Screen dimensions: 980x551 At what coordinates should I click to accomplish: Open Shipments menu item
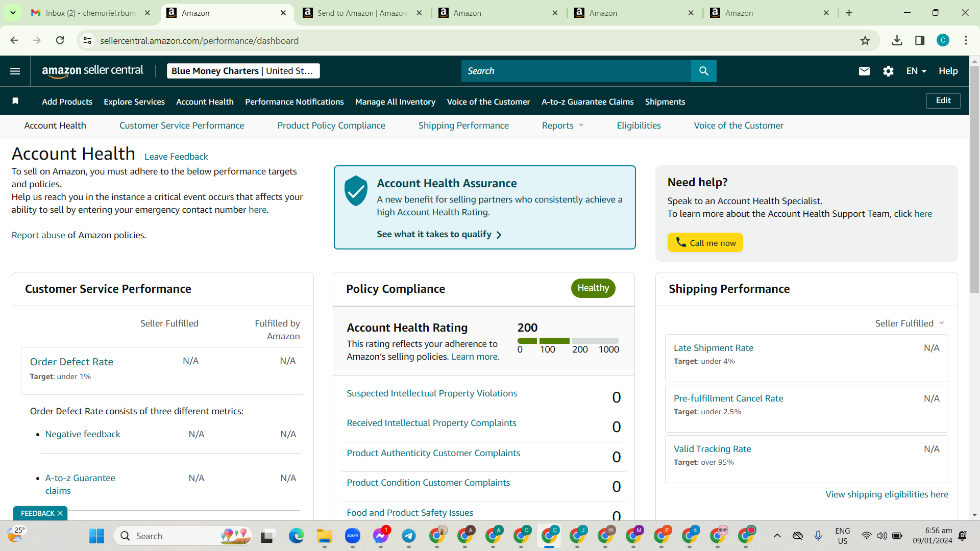pyautogui.click(x=665, y=102)
